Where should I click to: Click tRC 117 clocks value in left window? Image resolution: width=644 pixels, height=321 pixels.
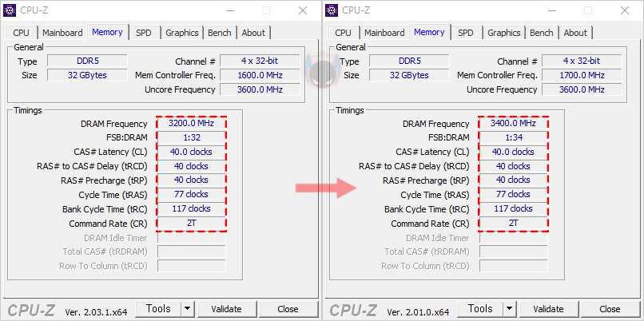coord(192,208)
